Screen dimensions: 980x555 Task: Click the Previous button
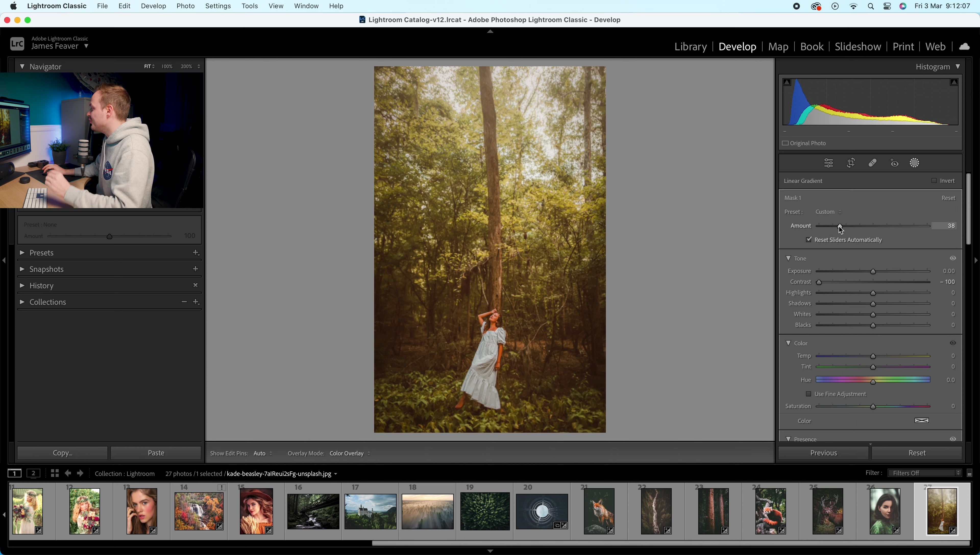(x=823, y=453)
